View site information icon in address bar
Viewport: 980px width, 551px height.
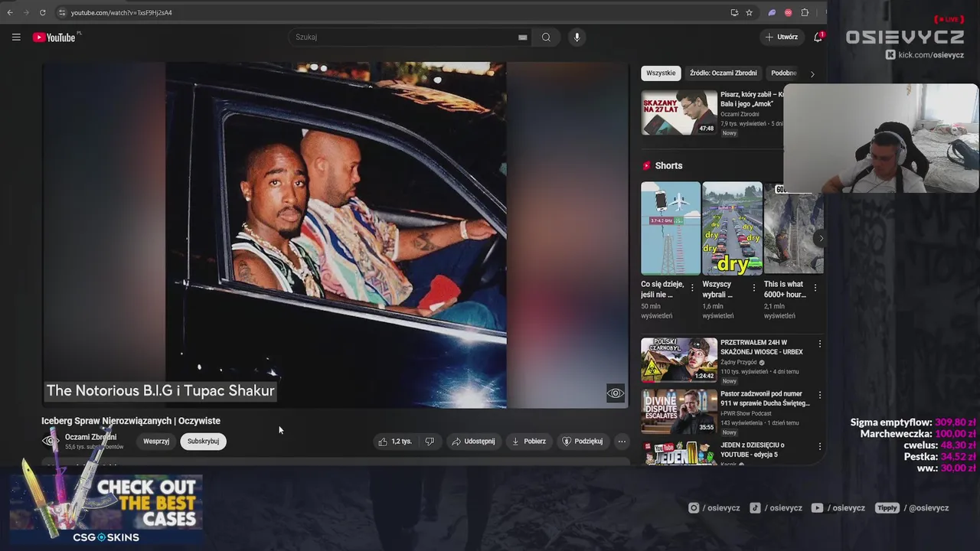pos(62,12)
